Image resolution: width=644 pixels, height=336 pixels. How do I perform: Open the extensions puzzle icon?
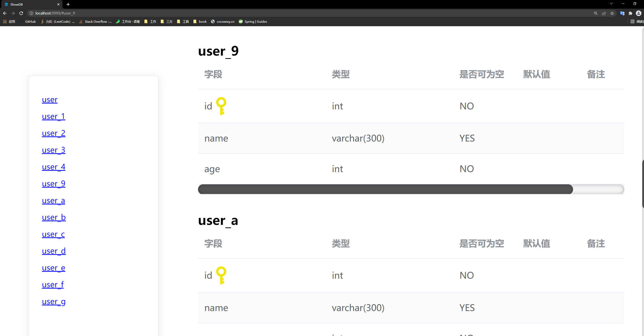[x=630, y=13]
